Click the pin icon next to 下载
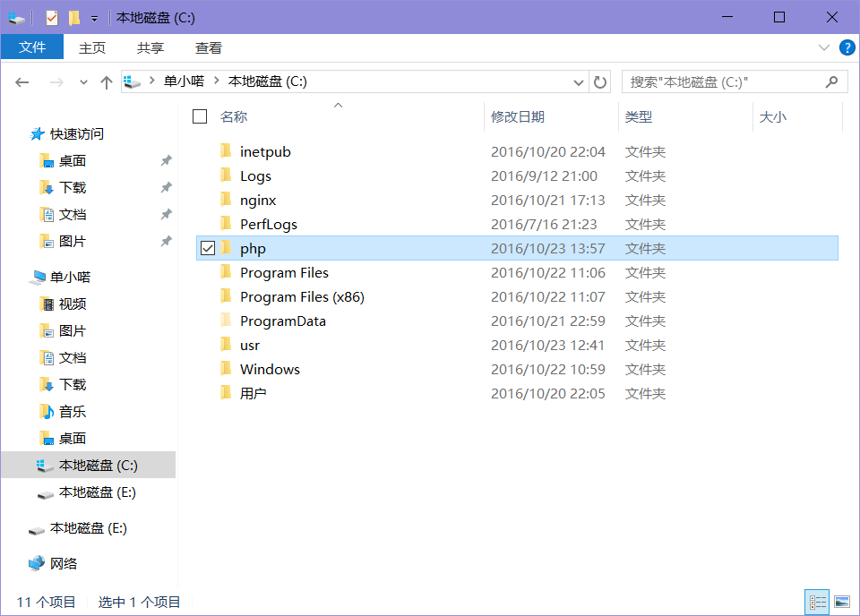This screenshot has width=860, height=616. click(x=167, y=187)
